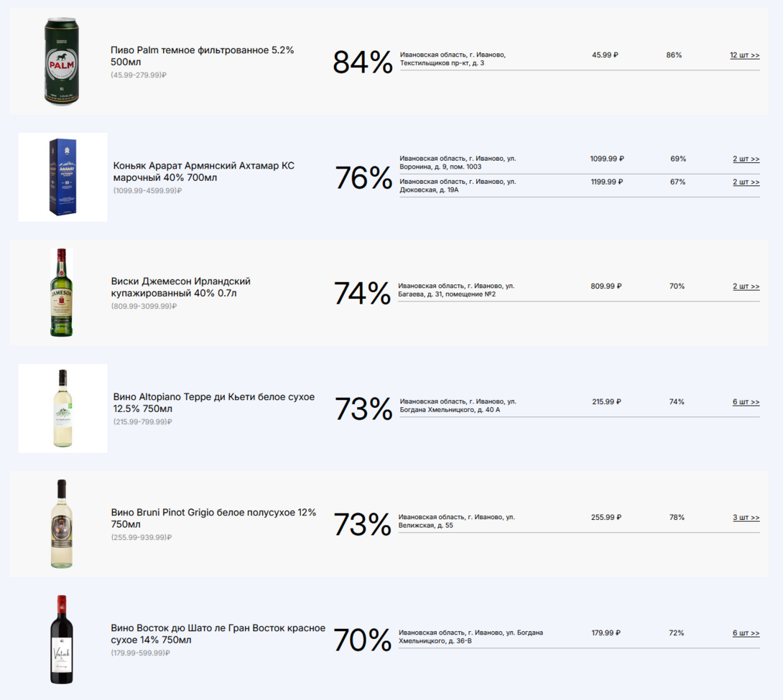Open the Ararat cognac box thumbnail
This screenshot has width=783, height=700.
click(x=62, y=177)
